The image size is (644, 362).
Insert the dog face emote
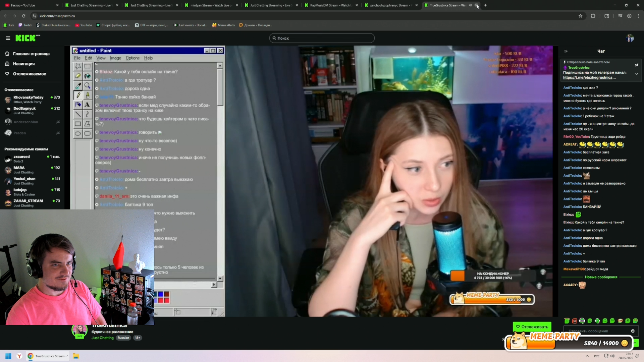[x=620, y=321]
